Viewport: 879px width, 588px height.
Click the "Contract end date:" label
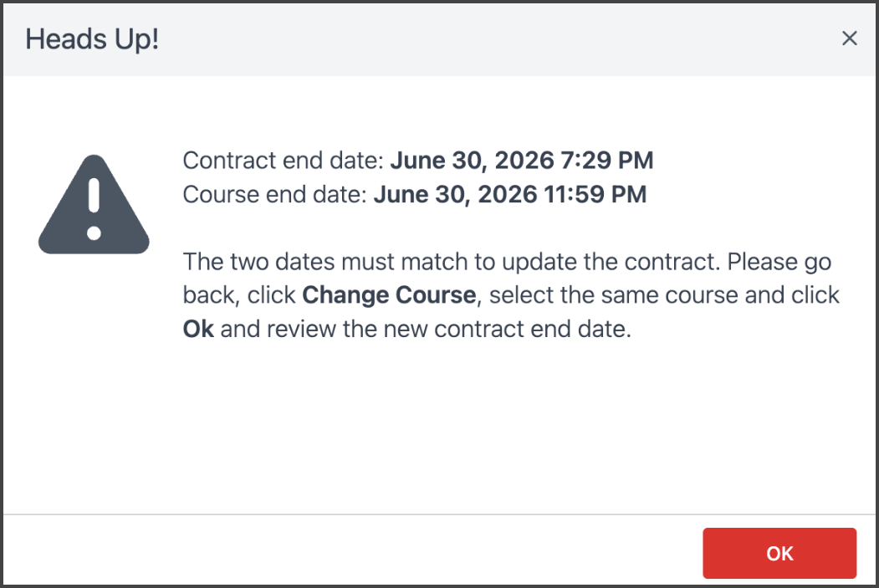(x=284, y=160)
